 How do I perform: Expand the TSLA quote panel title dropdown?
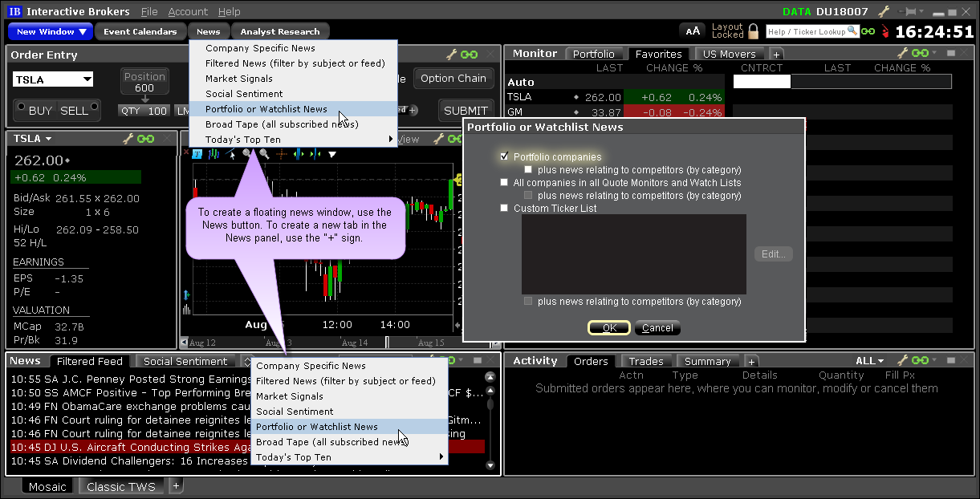point(49,140)
